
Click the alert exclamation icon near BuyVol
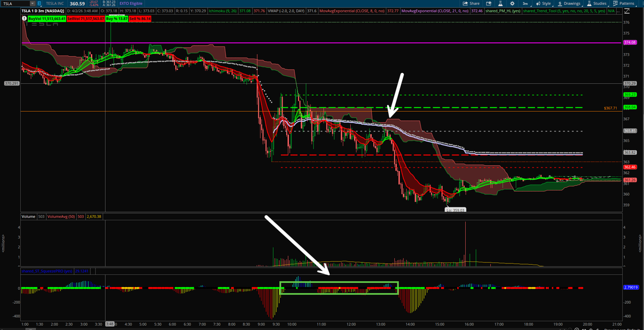[x=25, y=19]
